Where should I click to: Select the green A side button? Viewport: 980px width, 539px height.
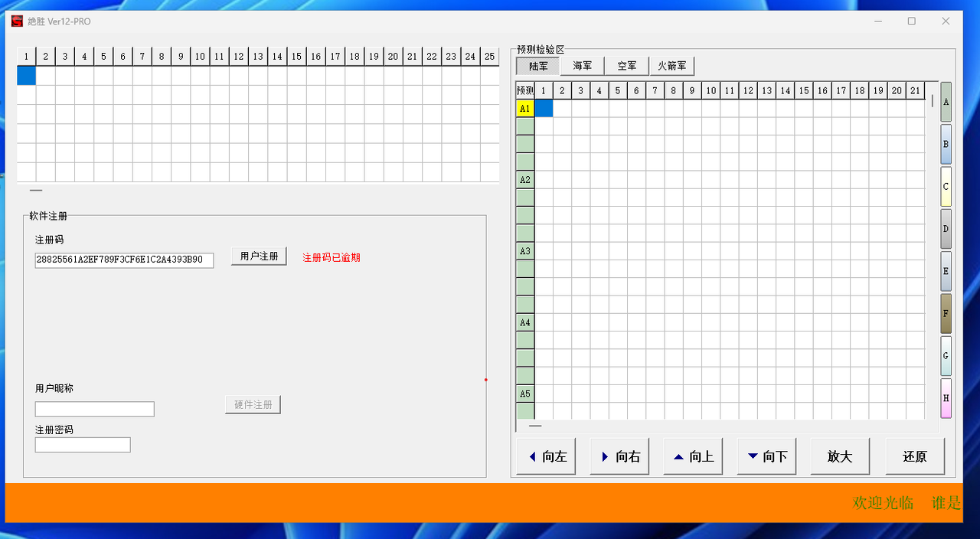tap(946, 102)
